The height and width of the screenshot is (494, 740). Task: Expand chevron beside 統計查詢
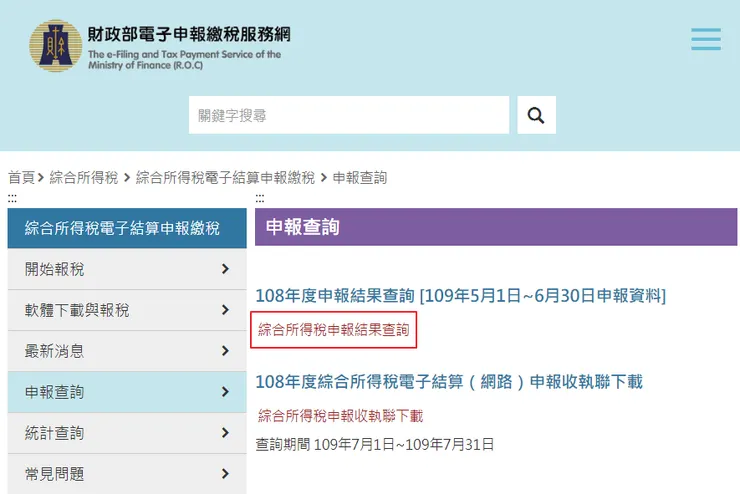pyautogui.click(x=225, y=433)
